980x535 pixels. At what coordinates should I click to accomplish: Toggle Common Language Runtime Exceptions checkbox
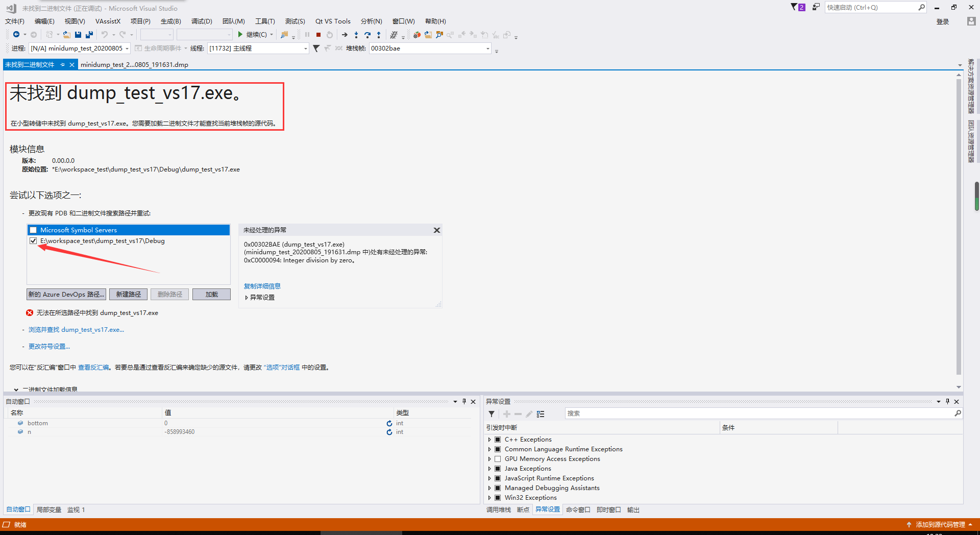pyautogui.click(x=498, y=449)
